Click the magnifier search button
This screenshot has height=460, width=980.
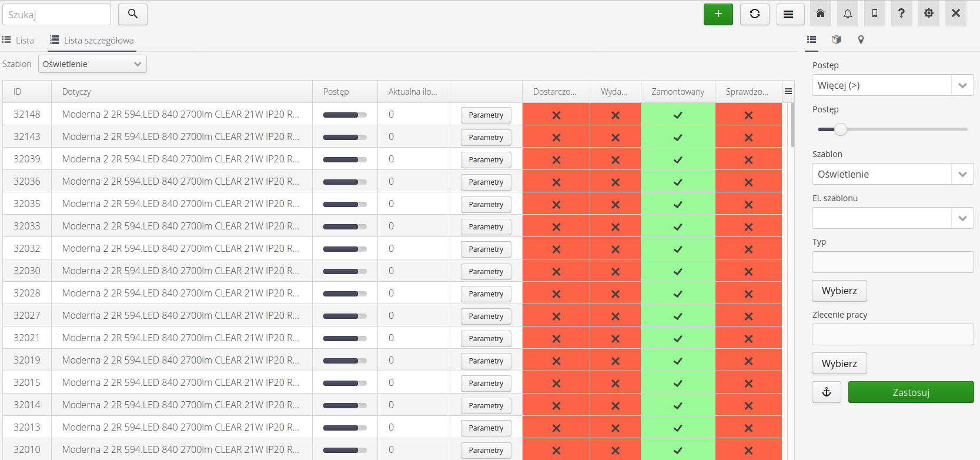[x=132, y=14]
